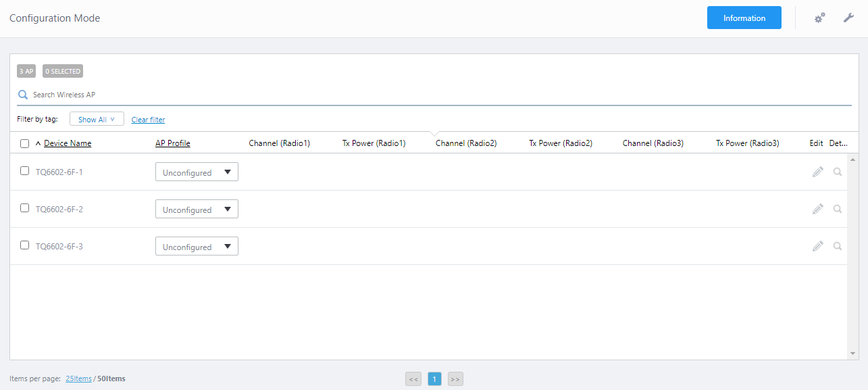Check the TQ6602-6F-2 row checkbox
Viewport: 868px width, 390px height.
[x=25, y=208]
